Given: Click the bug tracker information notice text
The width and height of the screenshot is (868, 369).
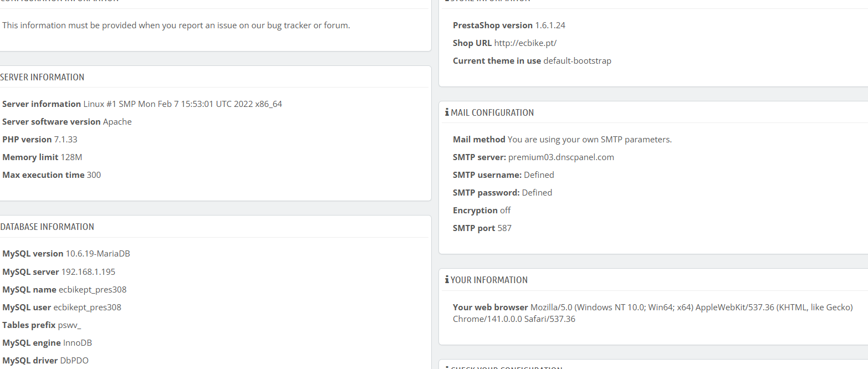Looking at the screenshot, I should 176,25.
